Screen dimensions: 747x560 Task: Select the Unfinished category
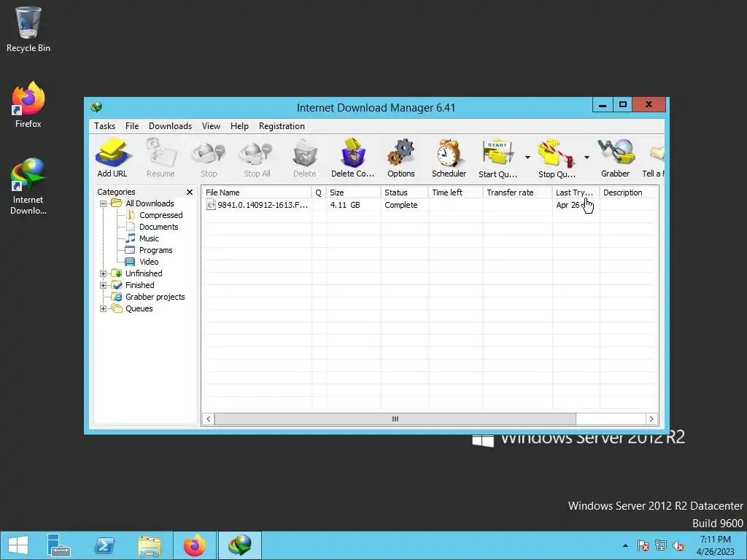(x=144, y=274)
